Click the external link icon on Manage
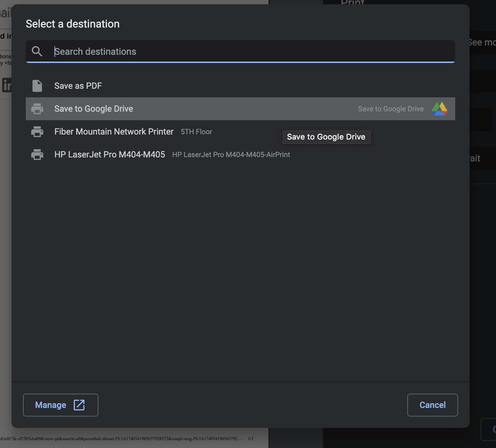The width and height of the screenshot is (496, 448). [79, 405]
